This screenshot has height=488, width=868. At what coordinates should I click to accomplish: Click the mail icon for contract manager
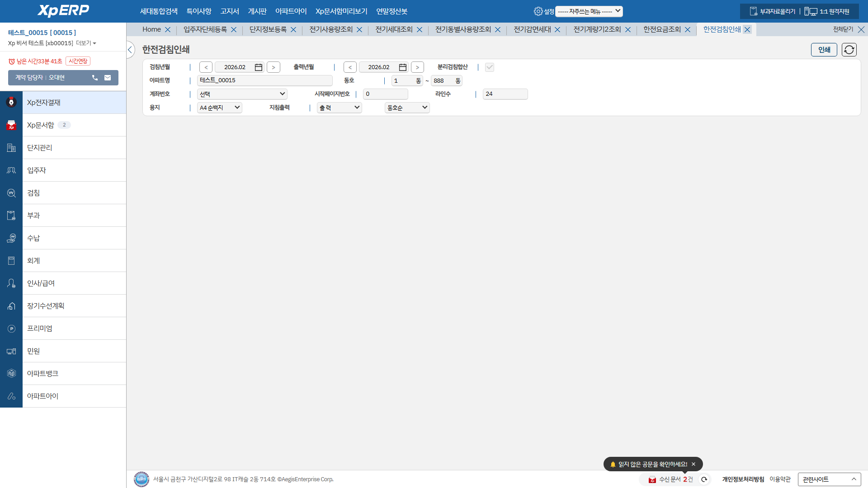coord(108,78)
